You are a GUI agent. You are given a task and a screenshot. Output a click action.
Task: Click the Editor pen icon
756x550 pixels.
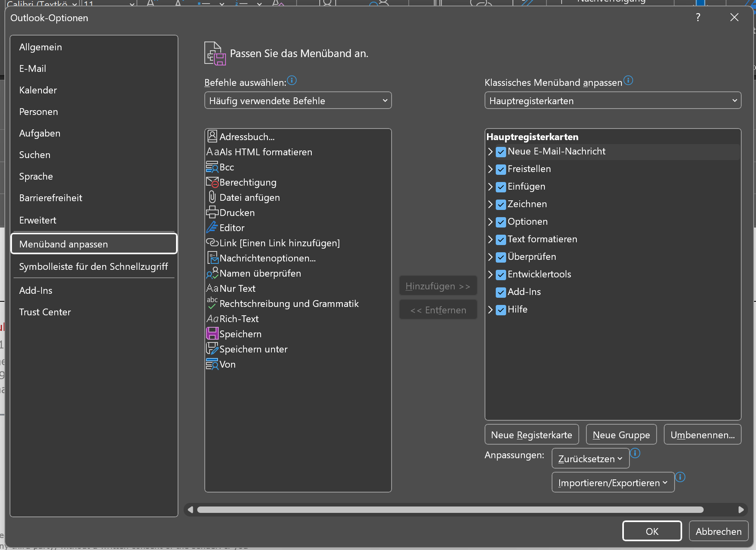[212, 228]
